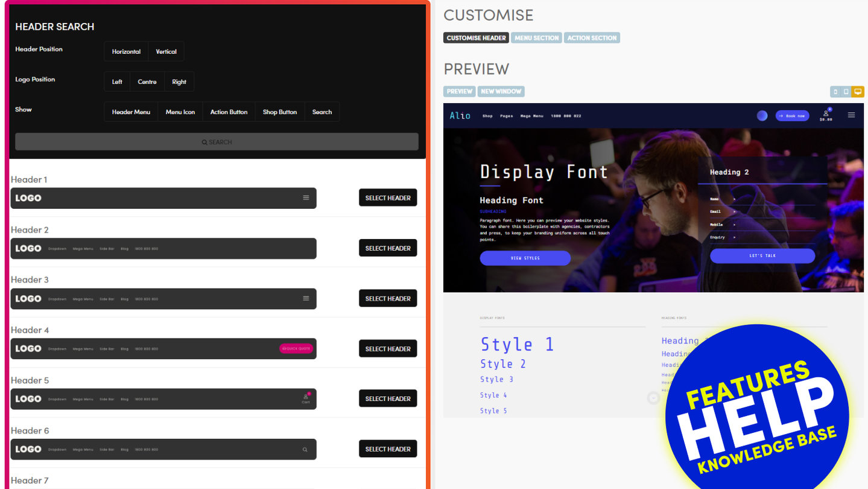Open the Pages menu in preview navigation
The image size is (868, 489).
(x=506, y=116)
